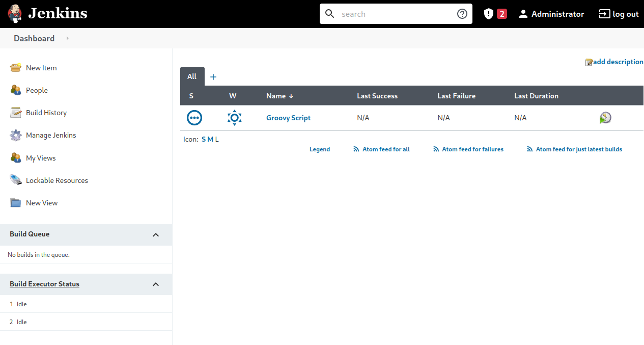Collapse the Build Queue panel

156,235
